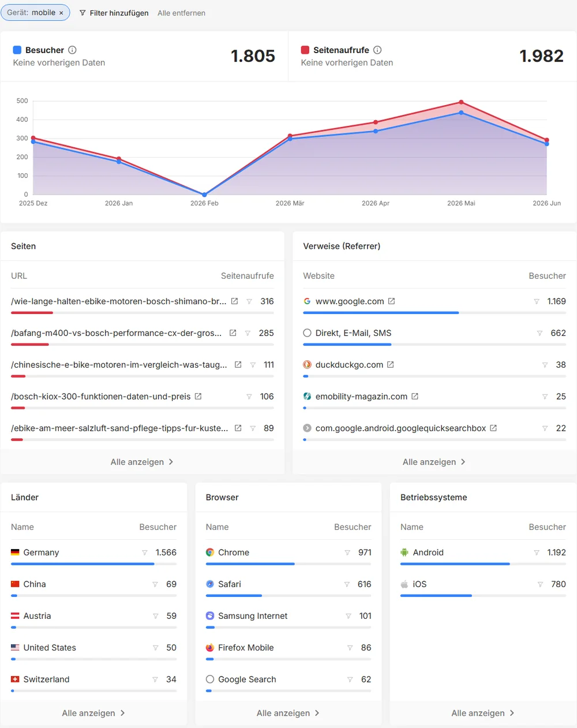Filter by Direkt, E-Mail, SMS referrer

(x=540, y=333)
